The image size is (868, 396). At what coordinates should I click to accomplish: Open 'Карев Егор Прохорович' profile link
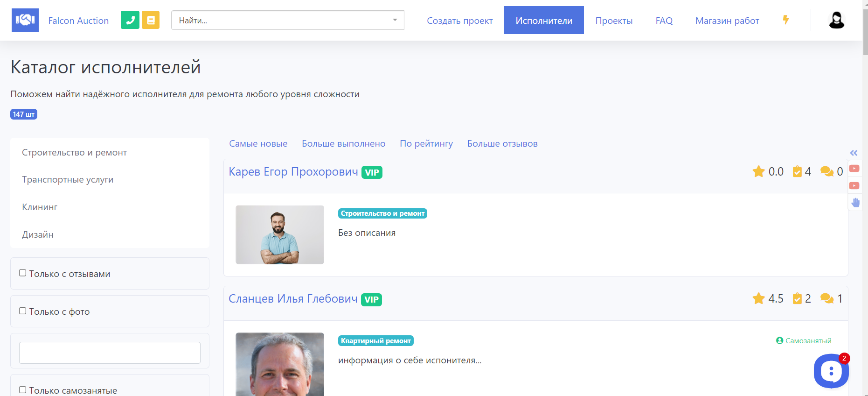click(293, 172)
